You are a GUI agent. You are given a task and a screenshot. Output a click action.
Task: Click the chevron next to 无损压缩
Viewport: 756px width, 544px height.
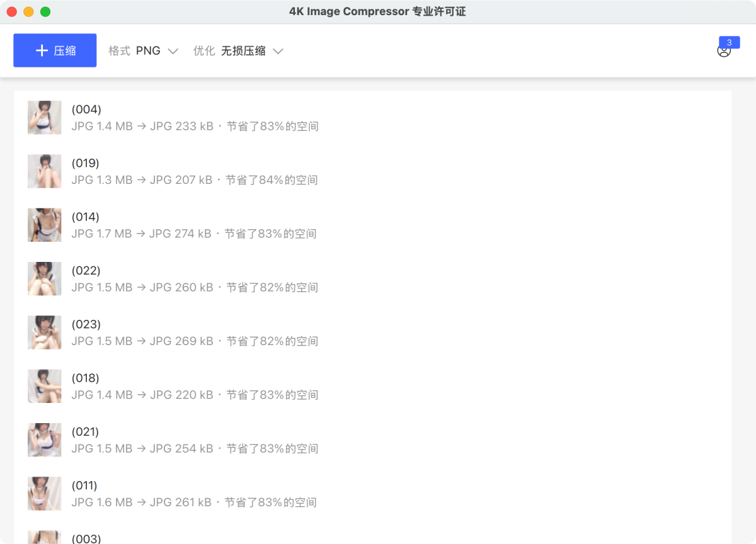pos(278,51)
